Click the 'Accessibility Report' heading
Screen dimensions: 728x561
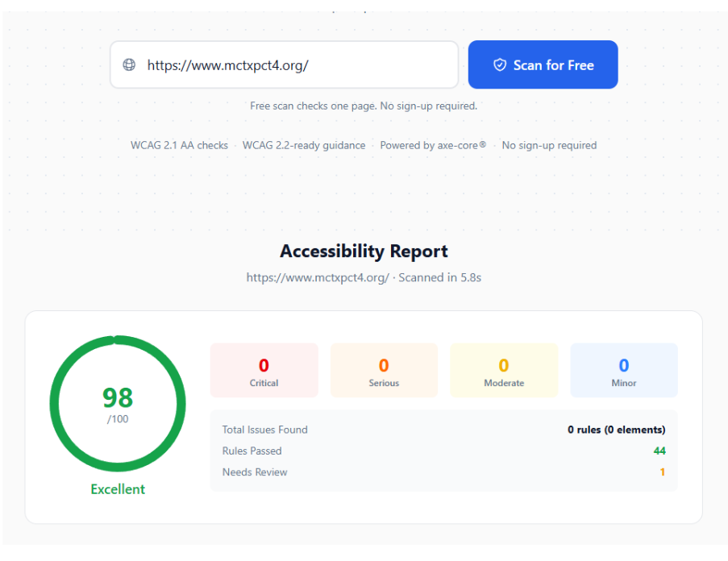point(364,251)
